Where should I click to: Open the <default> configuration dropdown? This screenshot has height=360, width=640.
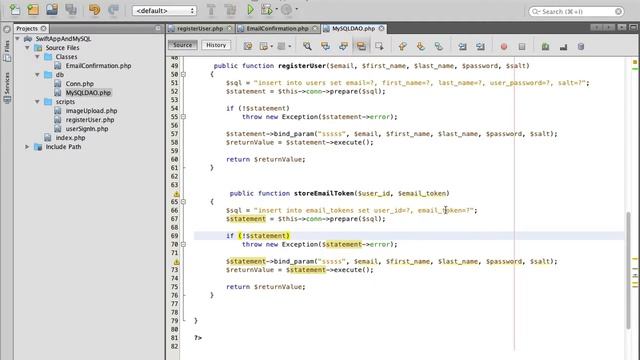click(164, 11)
